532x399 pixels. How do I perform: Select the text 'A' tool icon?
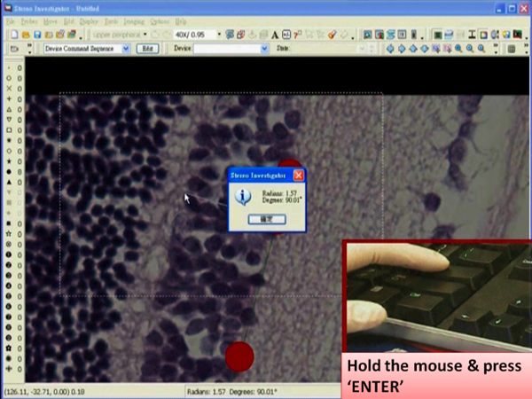click(275, 35)
